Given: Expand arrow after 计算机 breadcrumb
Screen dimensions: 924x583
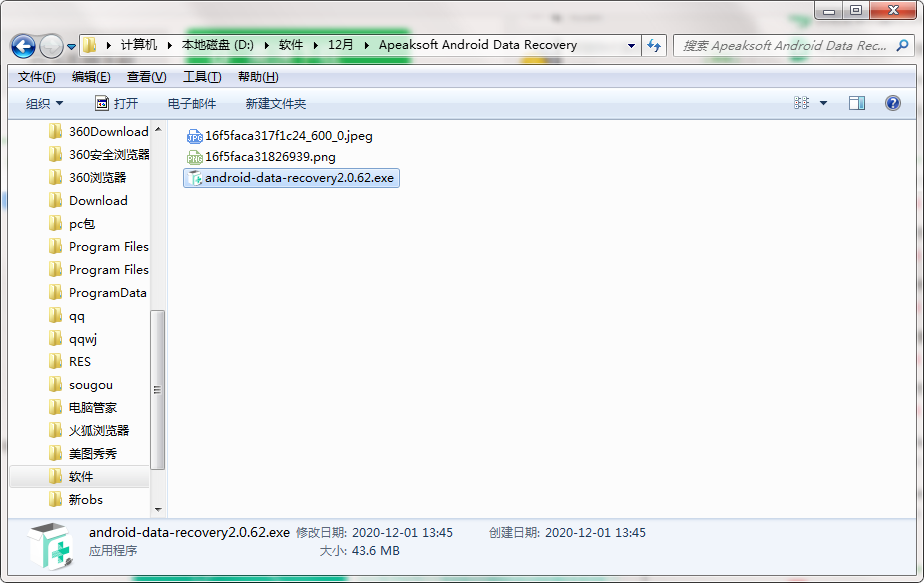Looking at the screenshot, I should (x=169, y=45).
